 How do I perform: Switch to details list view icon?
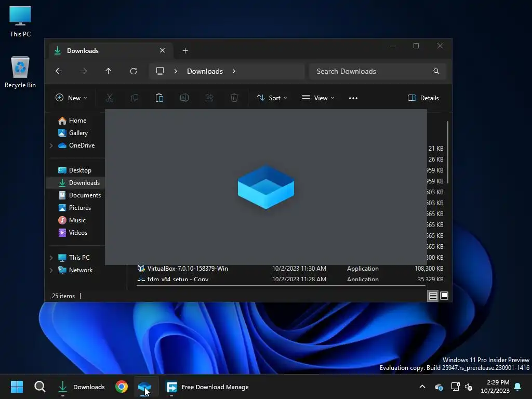(433, 296)
